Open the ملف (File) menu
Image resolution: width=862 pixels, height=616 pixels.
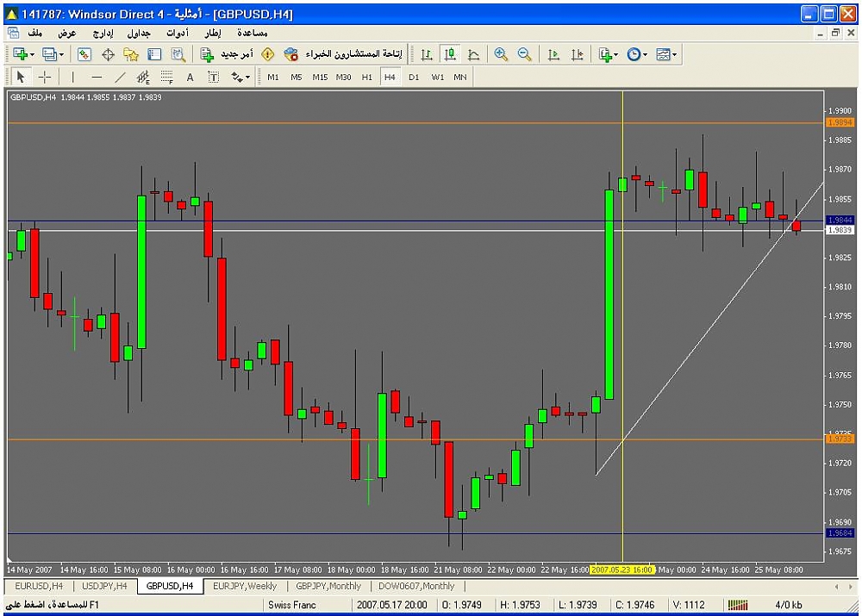tap(35, 33)
